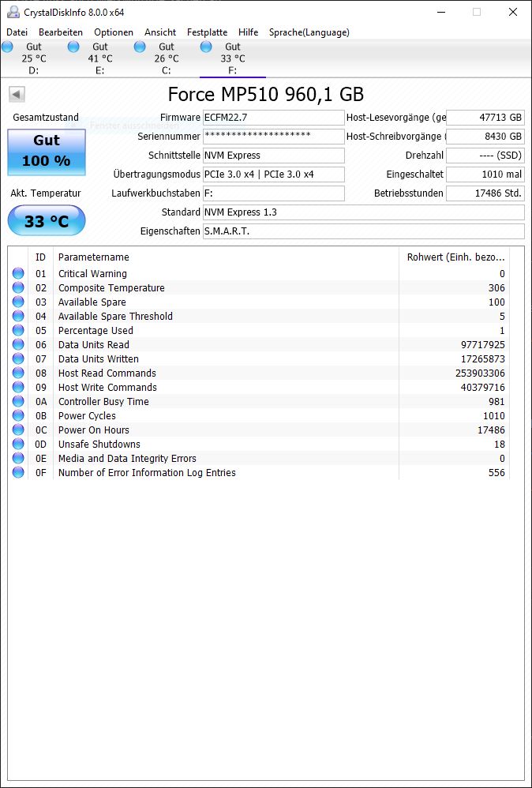Click the Standard field NVM Express 1.3
The image size is (532, 788).
click(364, 212)
